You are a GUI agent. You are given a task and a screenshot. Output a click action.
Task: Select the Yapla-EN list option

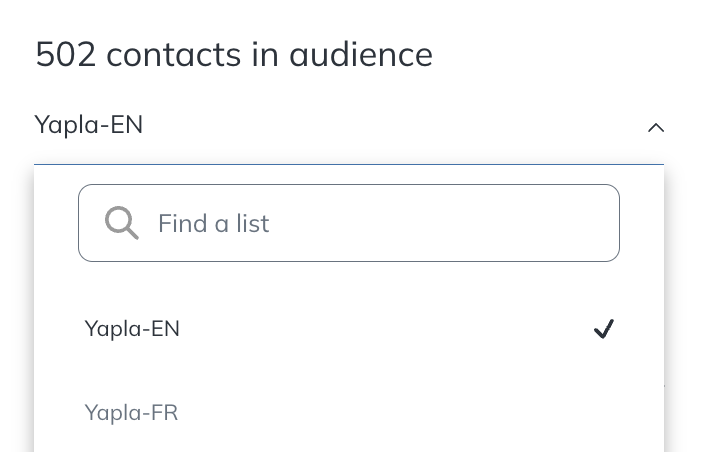pos(349,329)
